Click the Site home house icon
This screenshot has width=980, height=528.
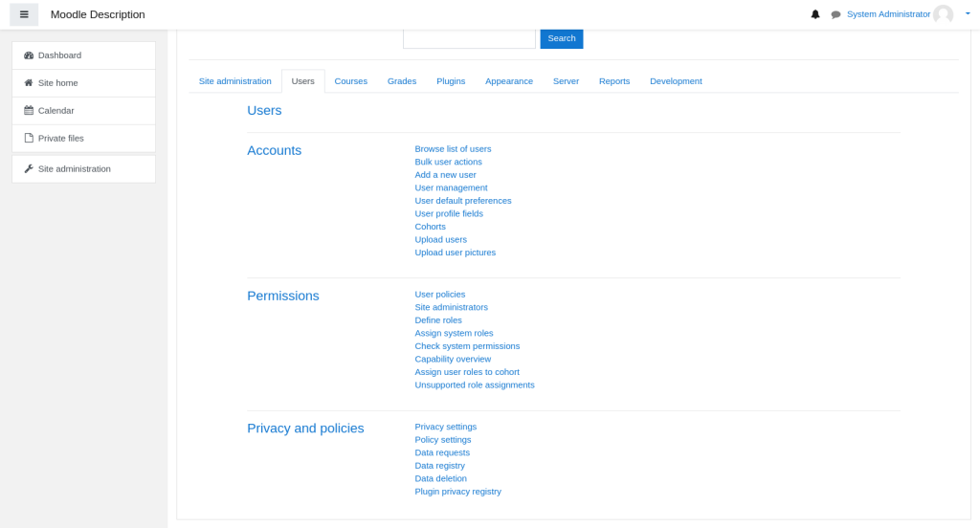[x=29, y=83]
